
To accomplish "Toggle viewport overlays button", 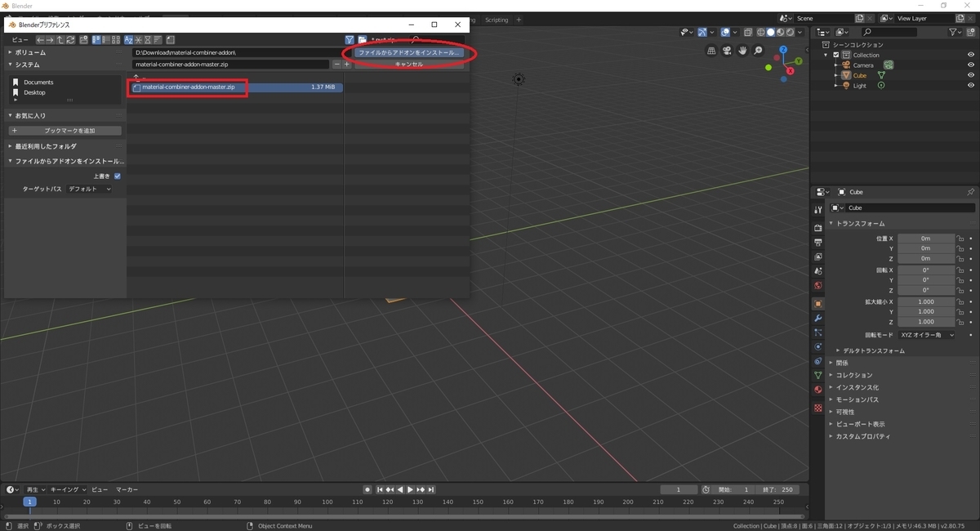I will tap(725, 32).
